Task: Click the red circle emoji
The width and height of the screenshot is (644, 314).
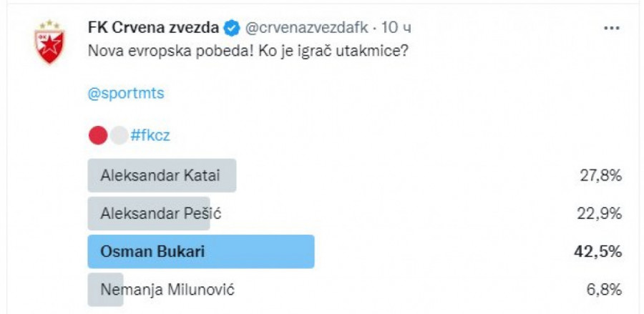Action: [97, 135]
